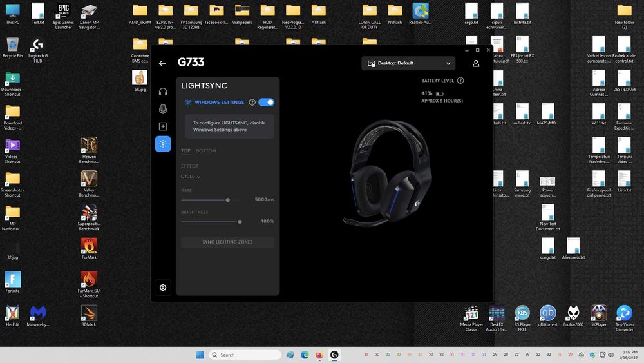The width and height of the screenshot is (644, 363).
Task: Select the Videos - Shortcut desktop icon
Action: 13,150
